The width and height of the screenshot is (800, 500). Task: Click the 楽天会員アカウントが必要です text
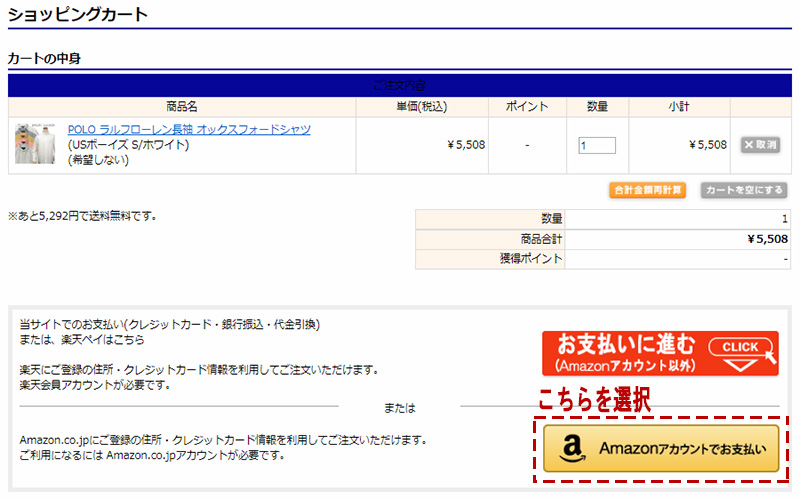(x=95, y=385)
